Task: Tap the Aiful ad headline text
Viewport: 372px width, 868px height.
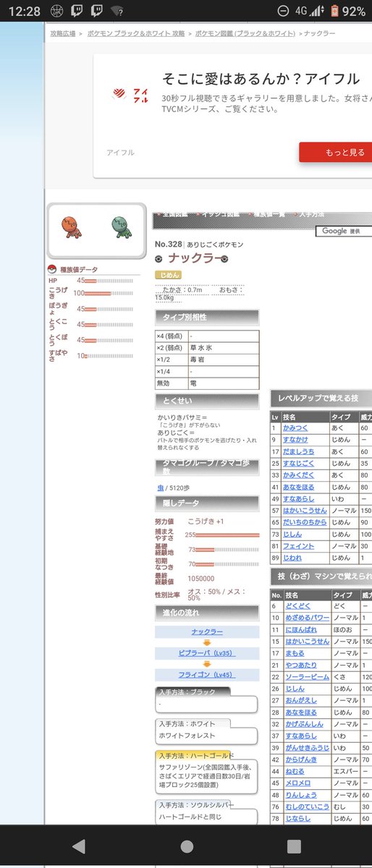Action: tap(261, 79)
